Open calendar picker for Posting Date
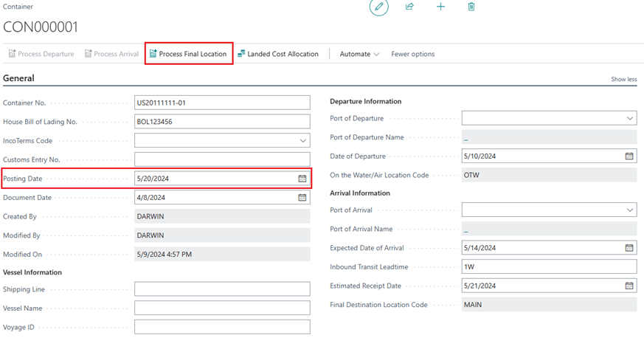 pos(302,179)
